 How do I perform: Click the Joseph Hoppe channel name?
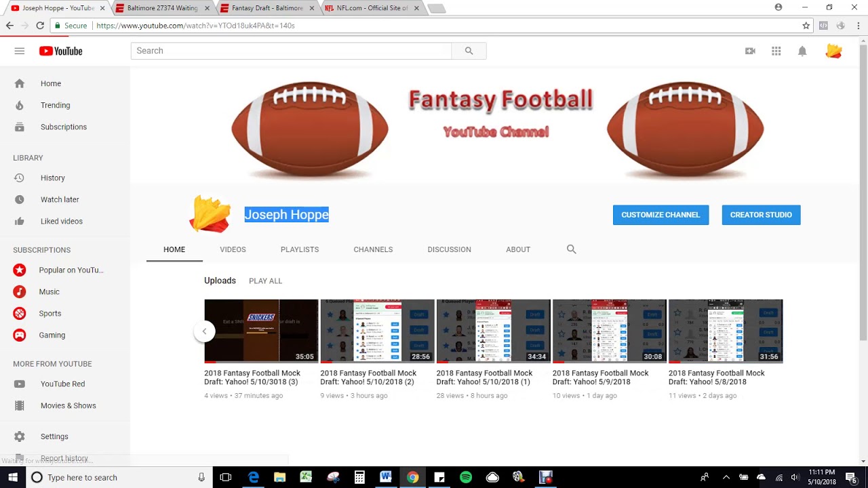[286, 215]
